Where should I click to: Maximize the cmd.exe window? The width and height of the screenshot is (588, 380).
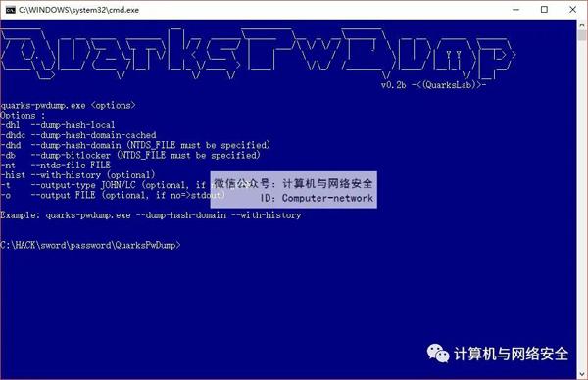(544, 10)
